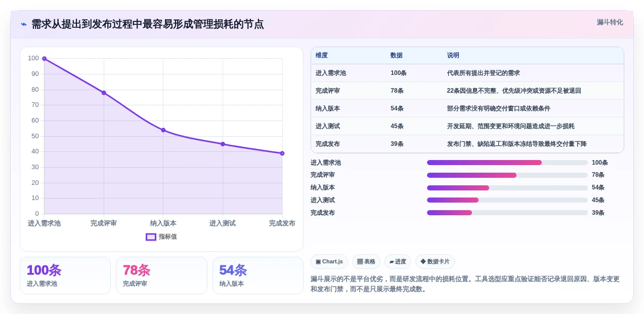This screenshot has width=644, height=314.
Task: Open the 78条 完成评审 stat card
Action: [161, 276]
